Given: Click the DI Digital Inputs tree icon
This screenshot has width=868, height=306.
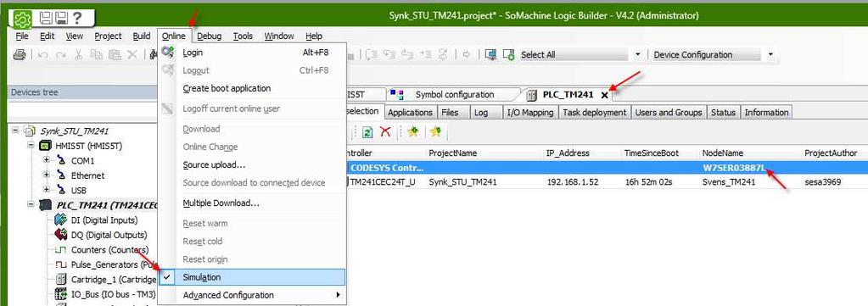Looking at the screenshot, I should (61, 220).
